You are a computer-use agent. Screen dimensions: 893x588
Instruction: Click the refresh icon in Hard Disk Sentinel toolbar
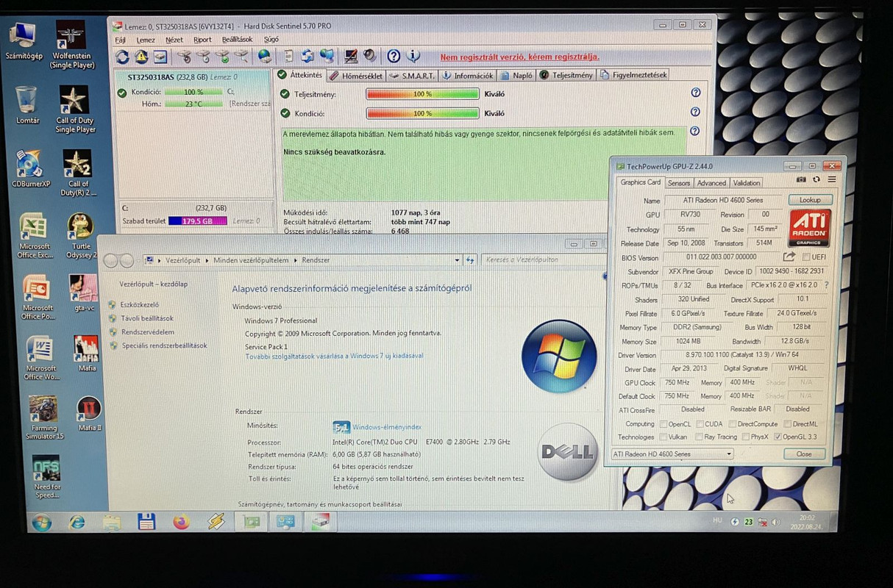point(123,57)
